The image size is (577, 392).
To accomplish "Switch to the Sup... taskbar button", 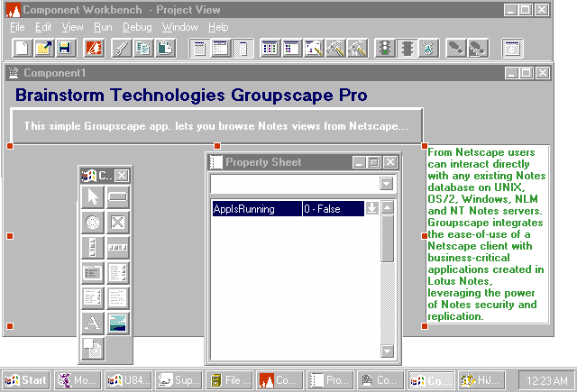I will (x=179, y=380).
